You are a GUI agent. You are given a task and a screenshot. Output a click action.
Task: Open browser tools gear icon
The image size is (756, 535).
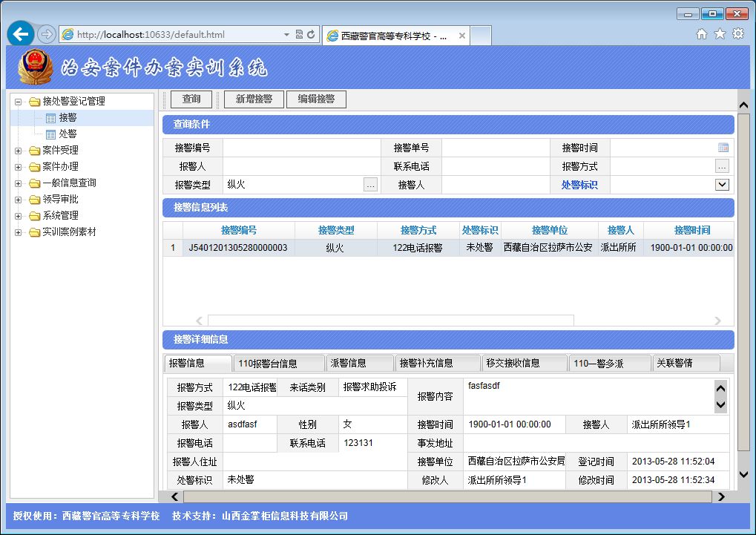(738, 34)
